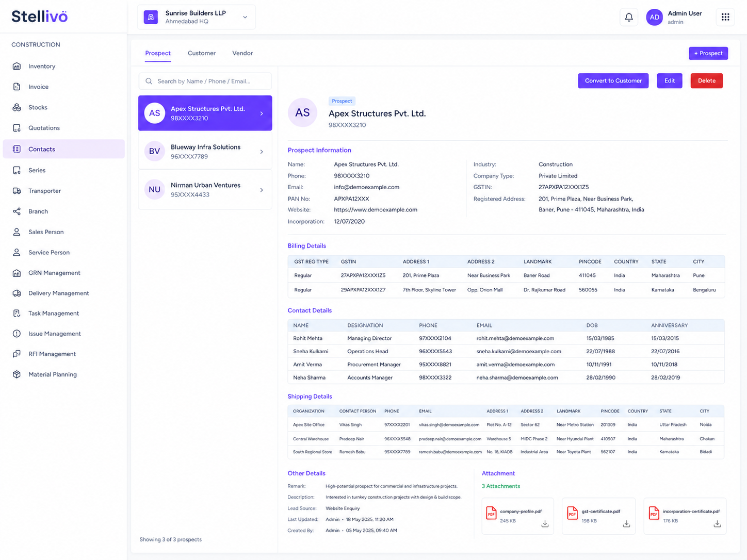The image size is (747, 560).
Task: Switch to the Vendor tab
Action: click(x=242, y=53)
